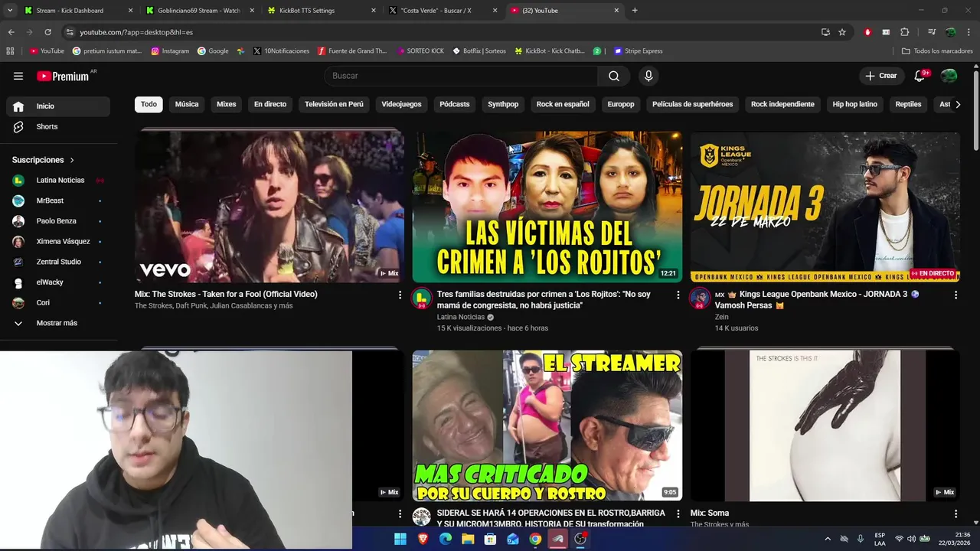Select the Música filter chip

tap(187, 104)
